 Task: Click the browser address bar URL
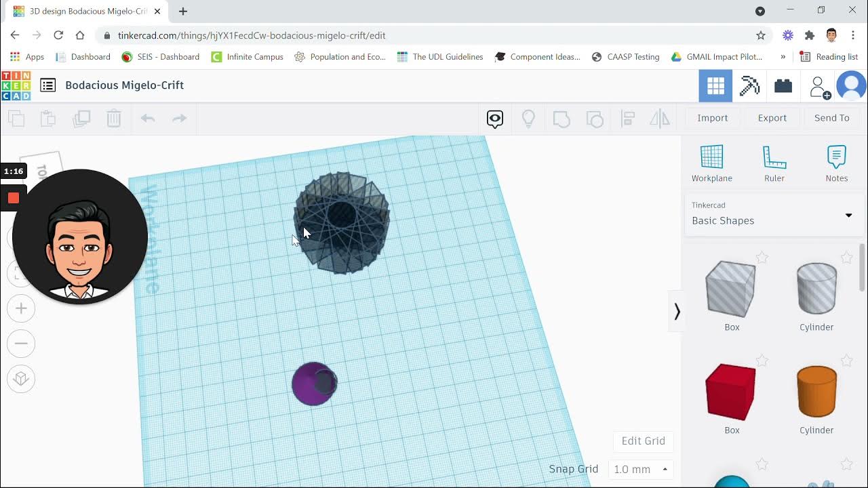pos(252,35)
